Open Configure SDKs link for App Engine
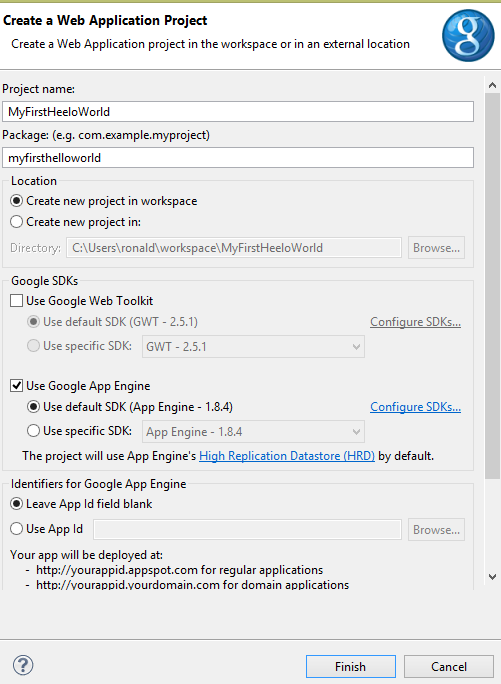 tap(415, 407)
